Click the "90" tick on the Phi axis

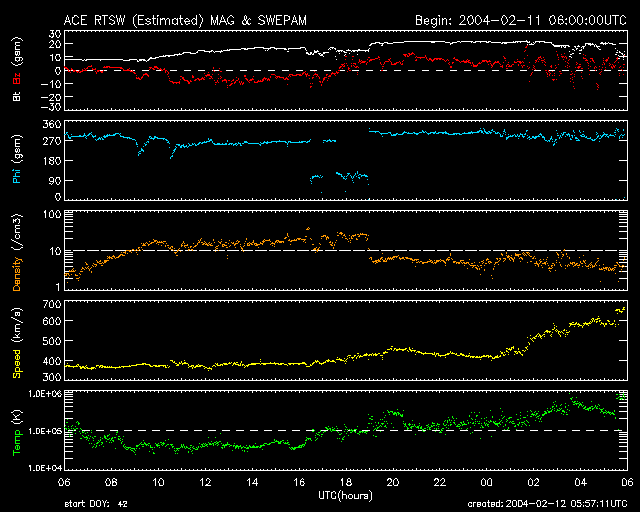point(55,180)
